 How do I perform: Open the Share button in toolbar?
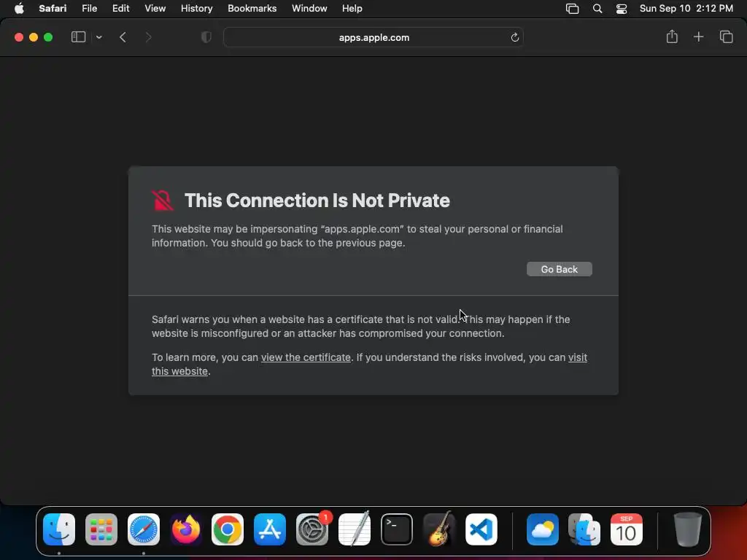pyautogui.click(x=672, y=36)
